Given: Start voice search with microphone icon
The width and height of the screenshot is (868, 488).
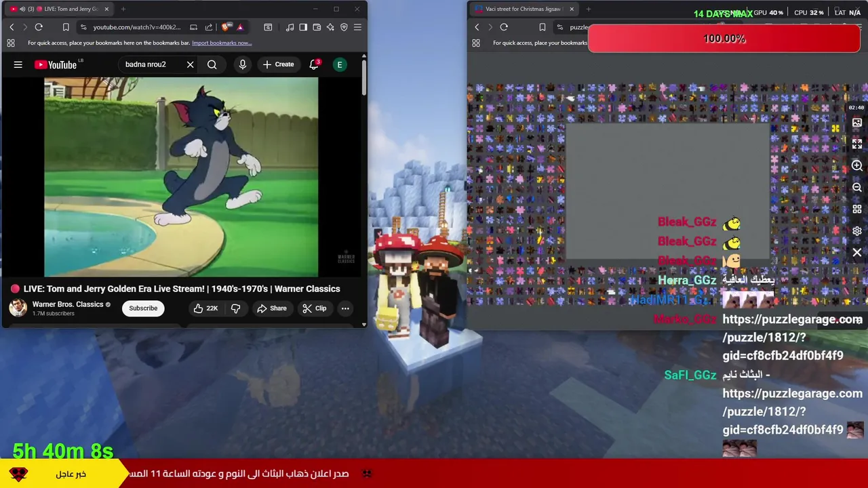Looking at the screenshot, I should tap(243, 65).
